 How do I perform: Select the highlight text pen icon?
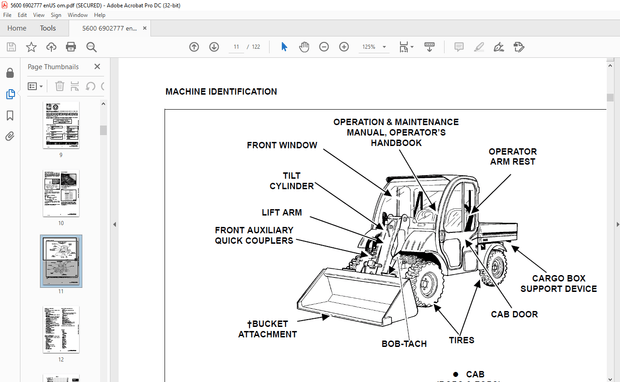[479, 47]
